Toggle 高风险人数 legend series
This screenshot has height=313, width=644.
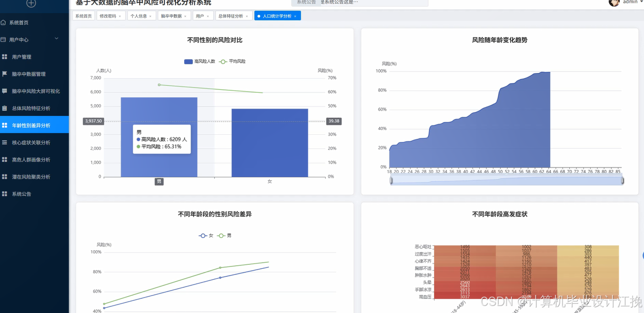pos(200,61)
